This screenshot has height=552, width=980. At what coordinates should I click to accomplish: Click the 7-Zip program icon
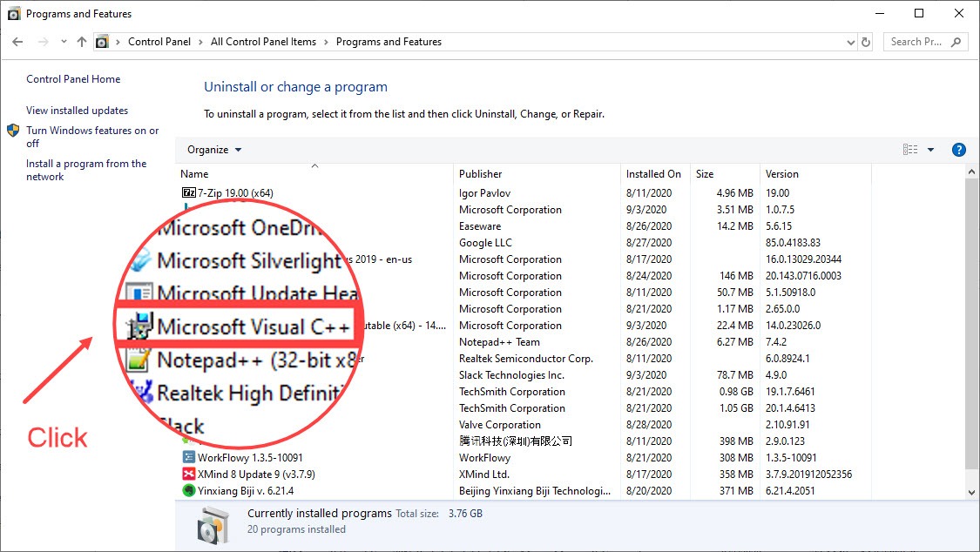[x=188, y=193]
